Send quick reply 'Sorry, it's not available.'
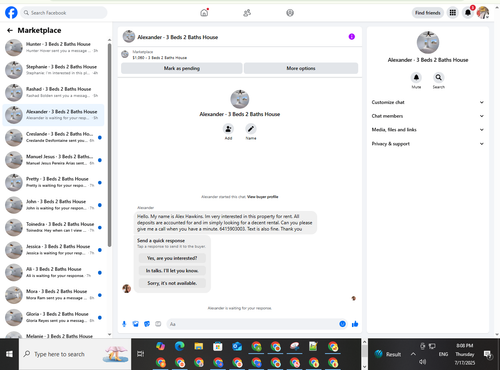This screenshot has height=370, width=500. [x=172, y=283]
